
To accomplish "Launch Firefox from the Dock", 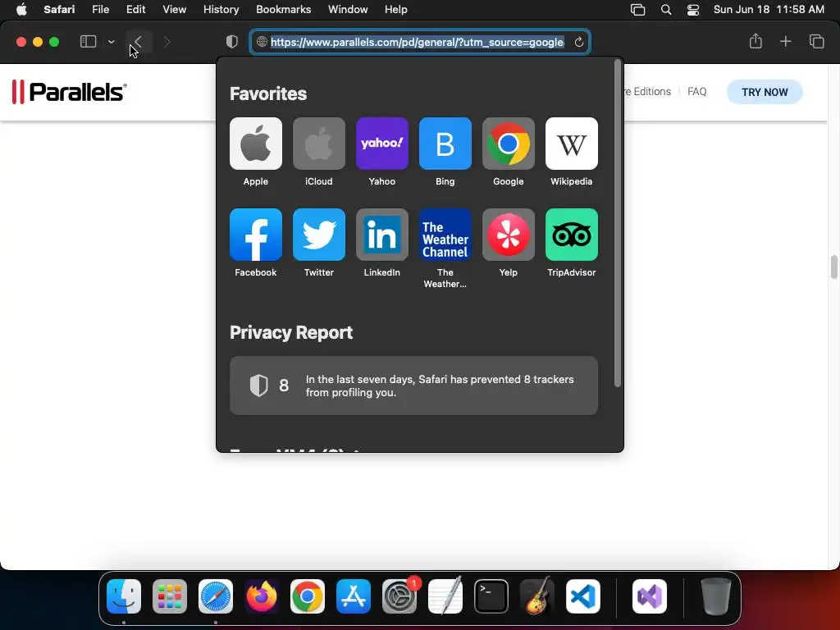I will (262, 596).
